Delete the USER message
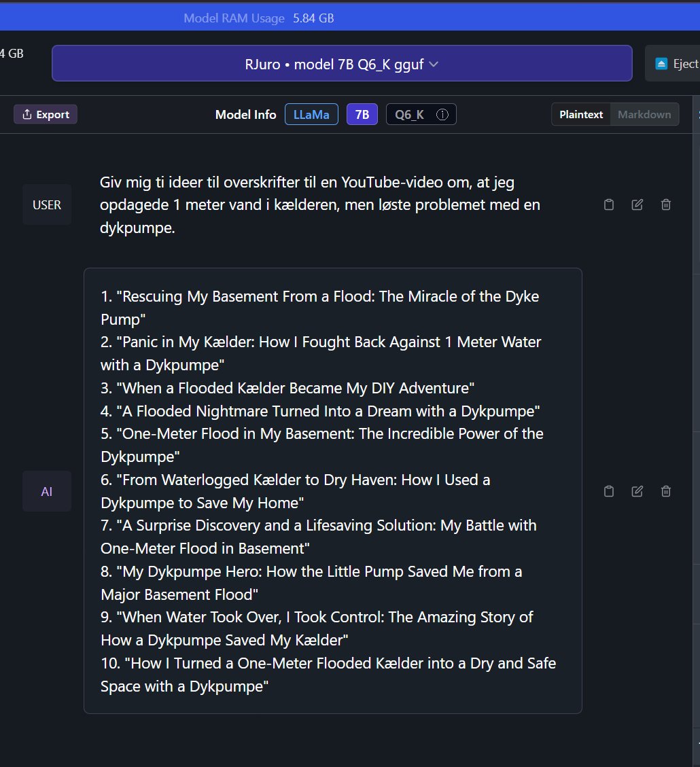Viewport: 700px width, 767px height. (x=666, y=204)
